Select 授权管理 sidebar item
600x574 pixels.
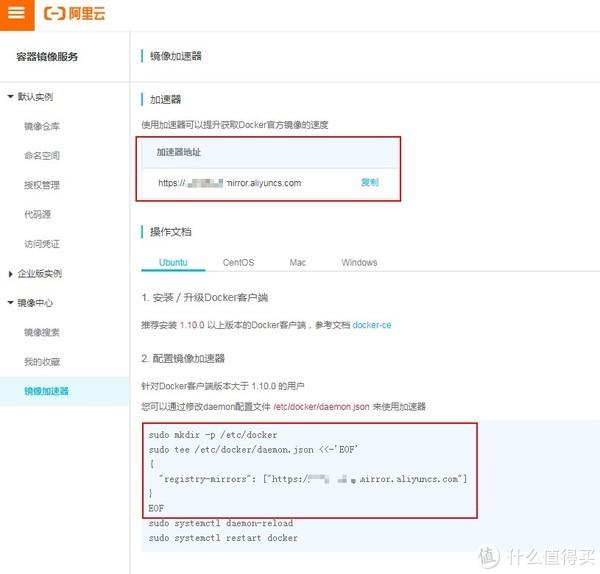42,185
